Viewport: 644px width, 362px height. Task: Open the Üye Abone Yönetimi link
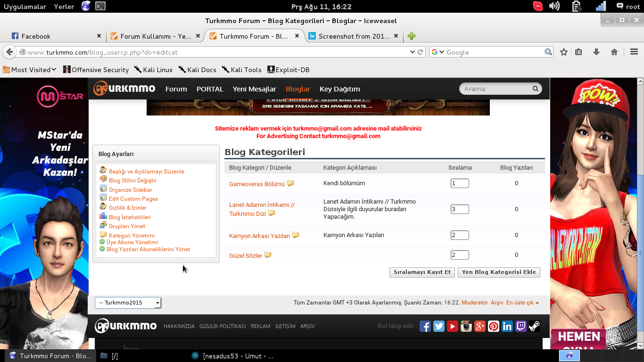[x=132, y=242]
